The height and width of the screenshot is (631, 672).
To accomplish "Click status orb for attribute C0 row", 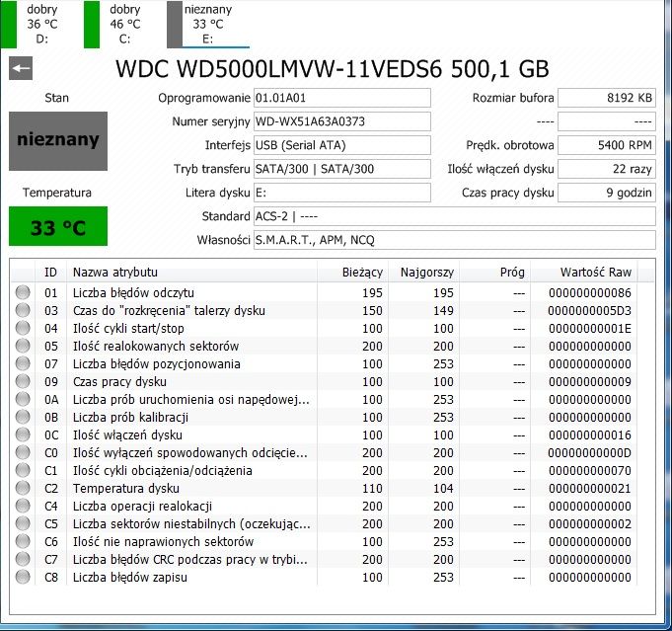I will 23,452.
